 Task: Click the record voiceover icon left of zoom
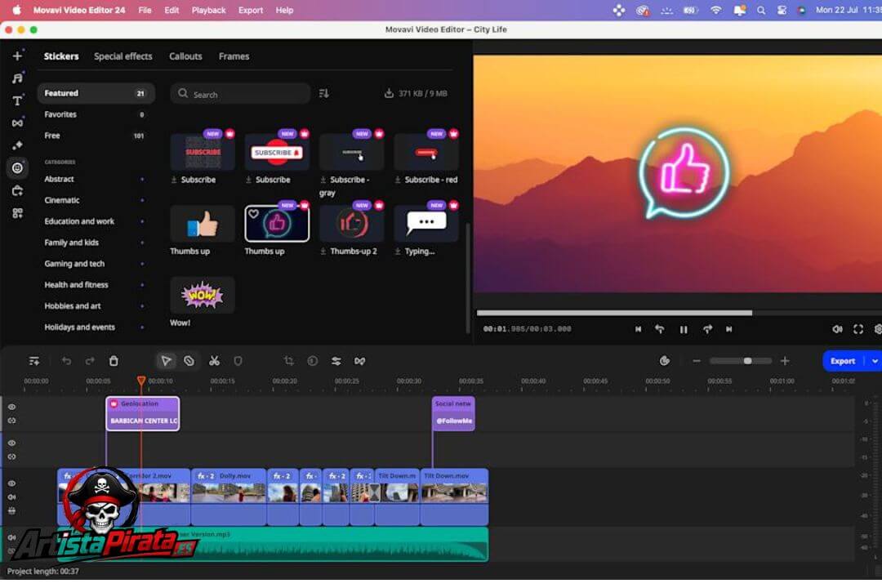(665, 361)
